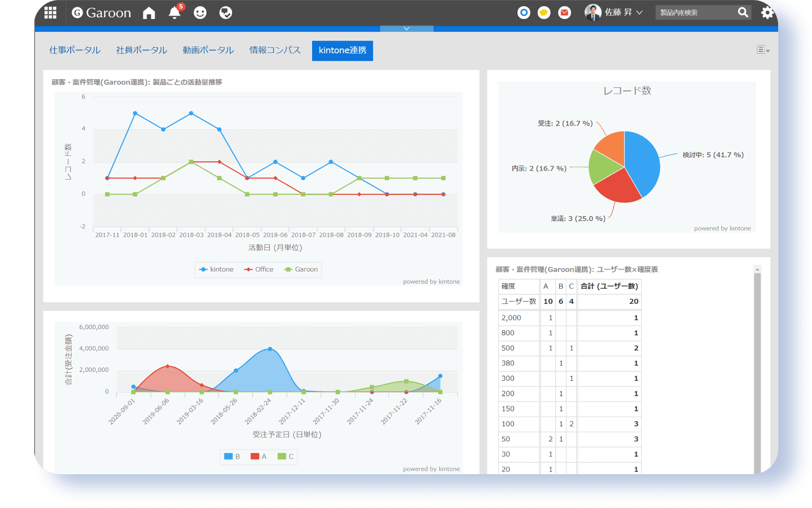The width and height of the screenshot is (812, 508).
Task: Click 受注: 2 (16.7 %) pie label
Action: point(565,124)
